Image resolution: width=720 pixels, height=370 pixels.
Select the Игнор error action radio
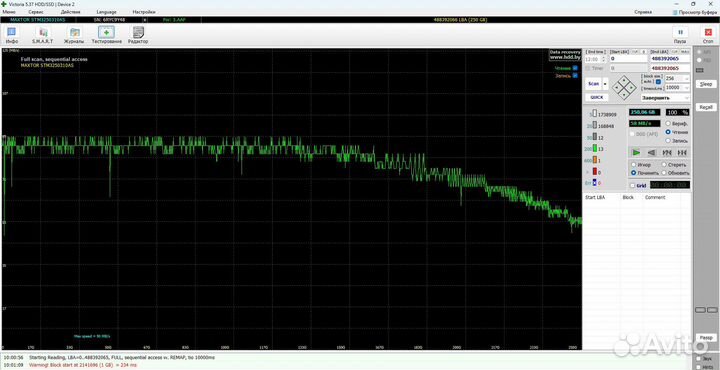click(634, 164)
